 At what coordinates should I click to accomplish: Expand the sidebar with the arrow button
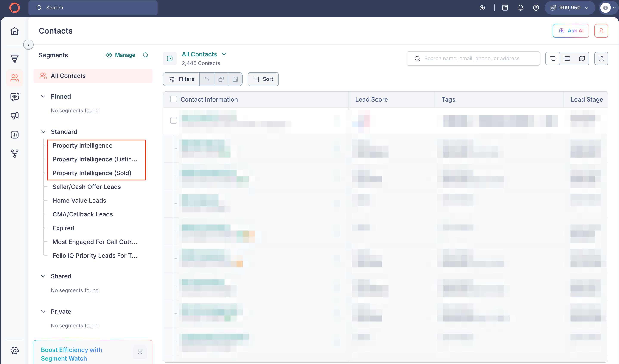tap(28, 45)
